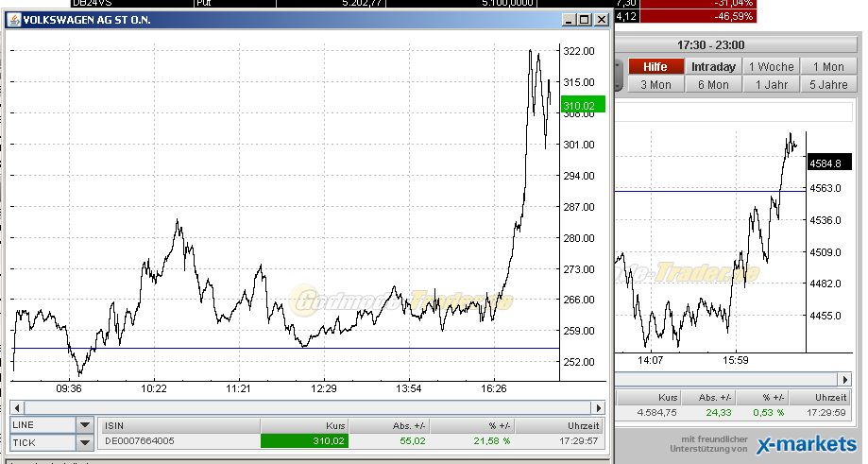Minimize the Volkswagen AG chart window
This screenshot has height=464, width=868.
point(569,20)
